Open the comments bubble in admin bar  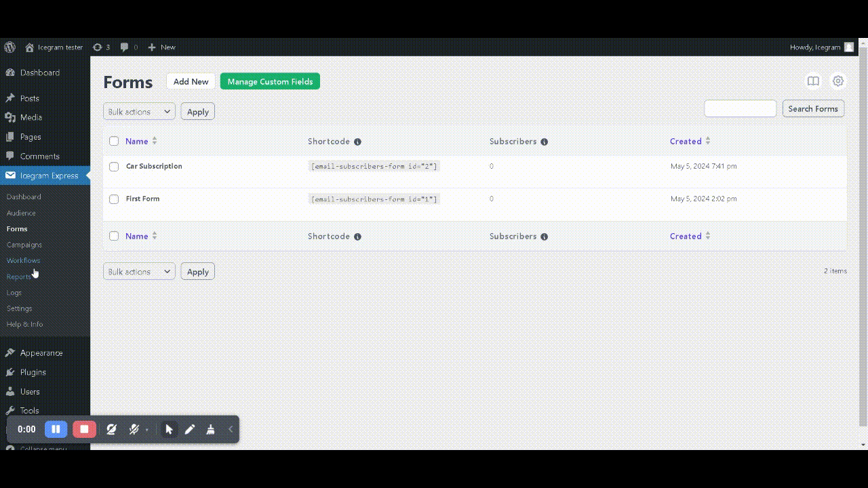click(129, 47)
